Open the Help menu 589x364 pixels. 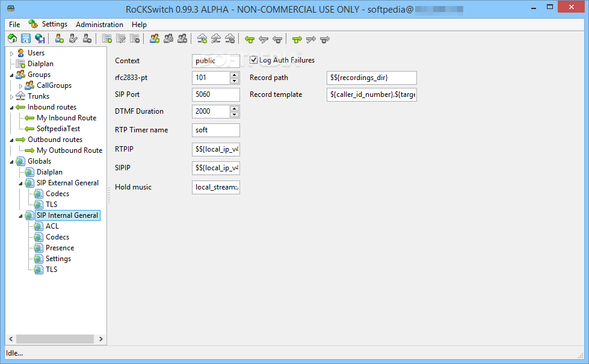pos(139,25)
